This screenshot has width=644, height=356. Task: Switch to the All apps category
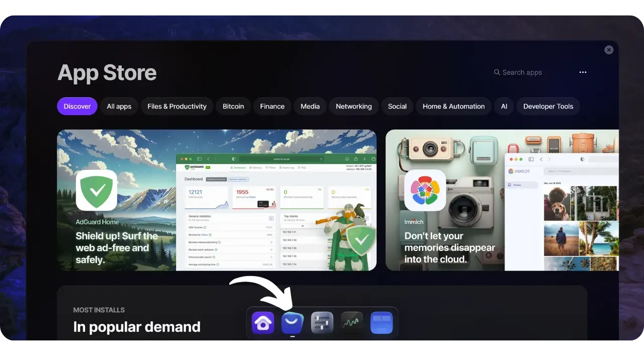(119, 106)
